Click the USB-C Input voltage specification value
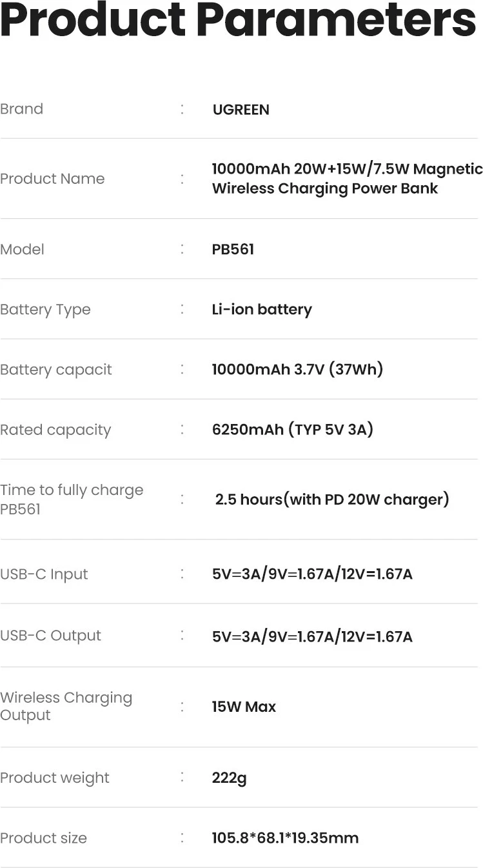Viewport: 483px width, 868px height. pos(311,574)
